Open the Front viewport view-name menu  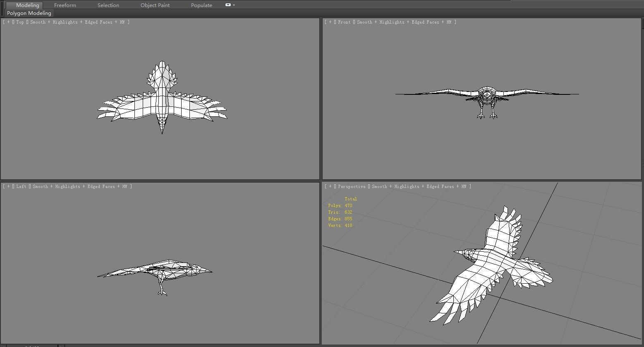[344, 22]
